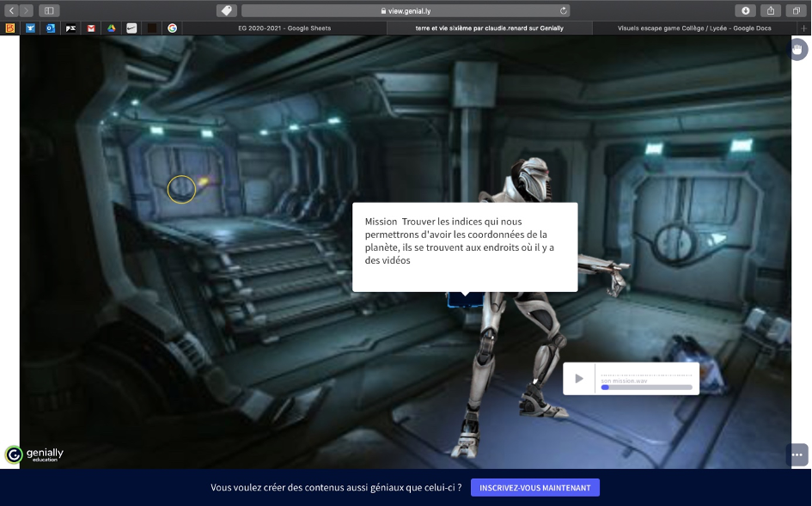Reload the page with refresh icon
Viewport: 812px width, 506px height.
click(564, 10)
